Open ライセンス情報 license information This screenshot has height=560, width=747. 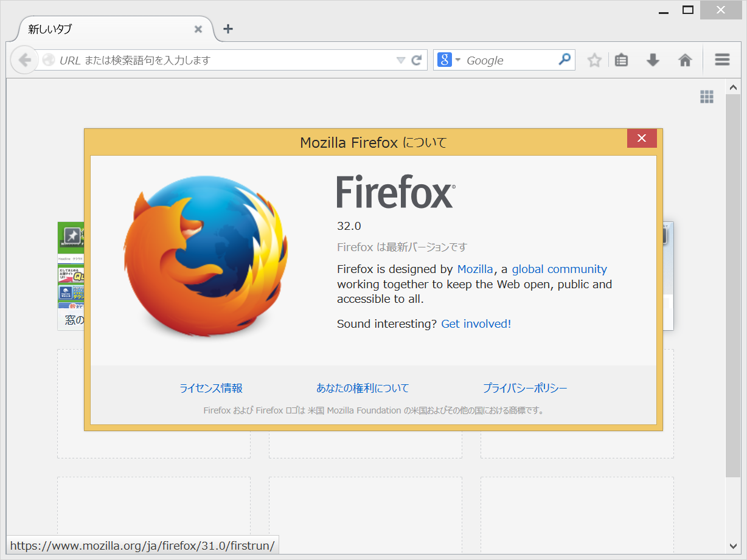(x=210, y=388)
